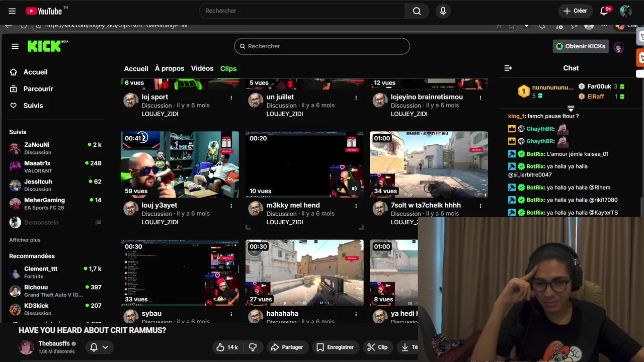Play the louj y3ayet clip thumbnail
Viewport: 644px width, 362px height.
pyautogui.click(x=180, y=164)
